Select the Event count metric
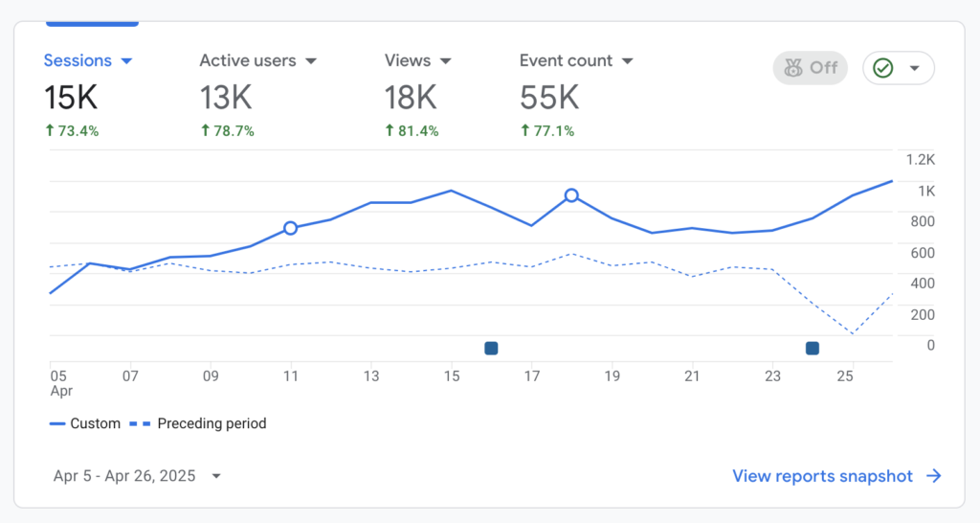 pyautogui.click(x=566, y=60)
